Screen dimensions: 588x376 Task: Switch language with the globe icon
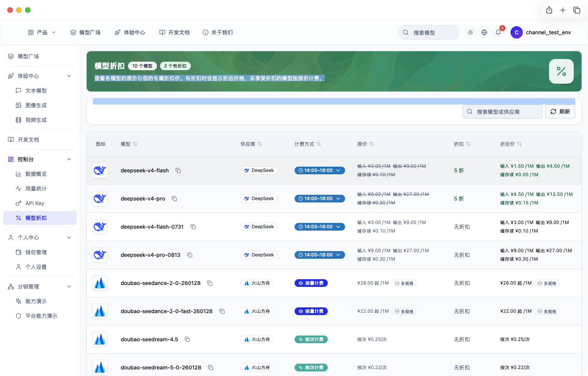[x=484, y=32]
